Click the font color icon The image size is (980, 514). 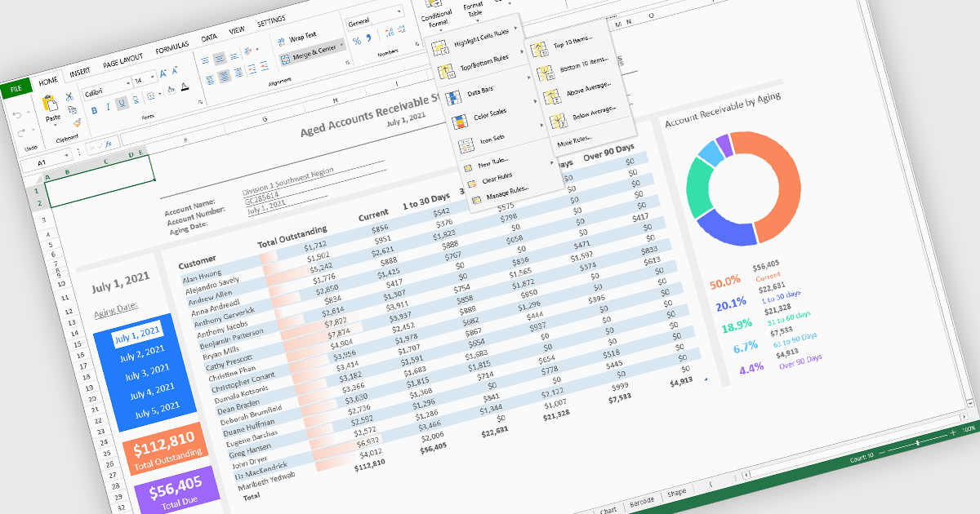[x=185, y=86]
